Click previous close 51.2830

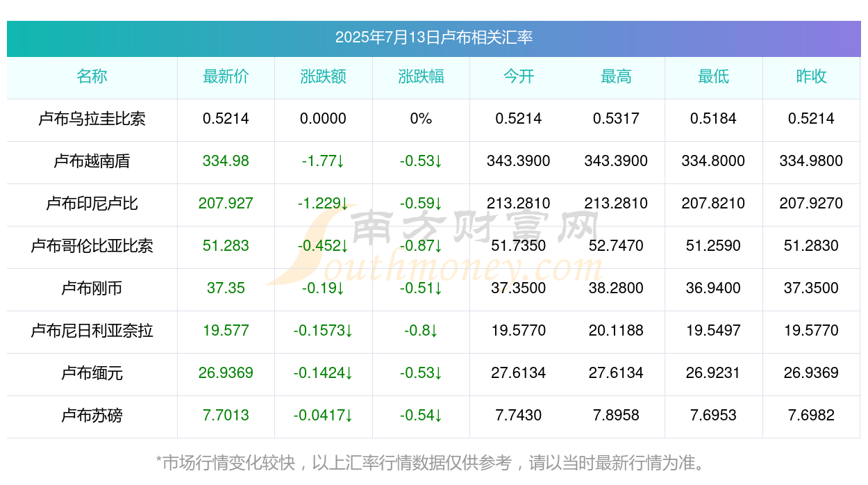pos(811,246)
